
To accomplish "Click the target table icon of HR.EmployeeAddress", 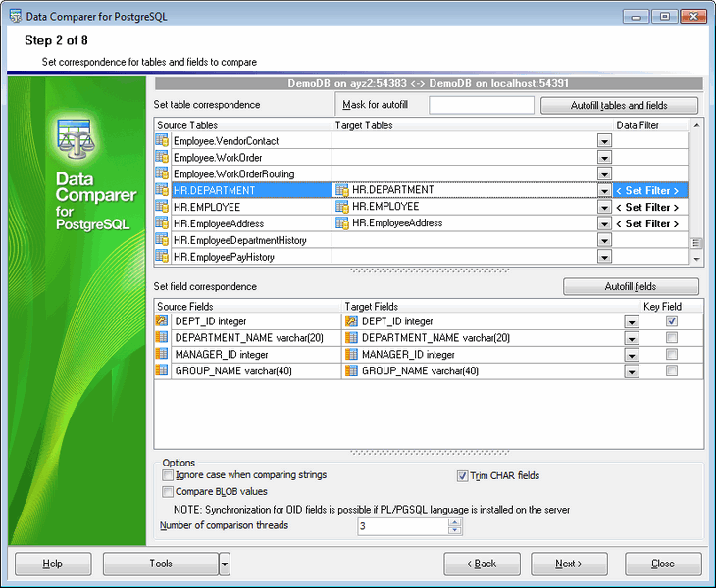I will tap(342, 223).
